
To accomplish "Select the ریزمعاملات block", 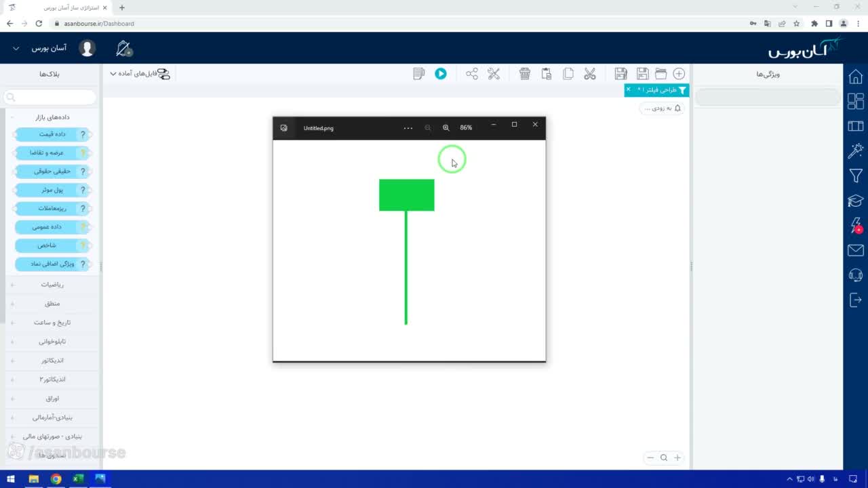I will click(x=54, y=209).
